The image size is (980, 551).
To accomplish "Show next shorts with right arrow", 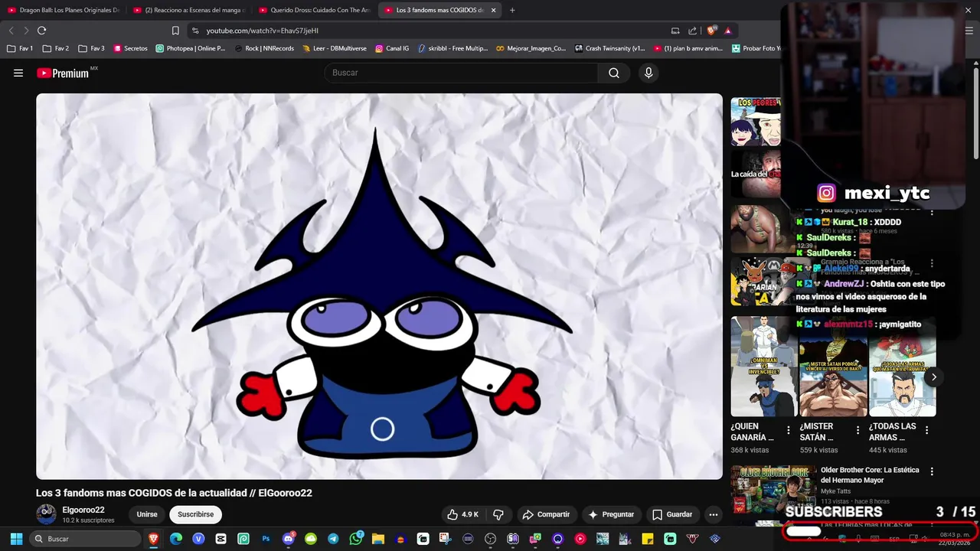I will tap(933, 377).
